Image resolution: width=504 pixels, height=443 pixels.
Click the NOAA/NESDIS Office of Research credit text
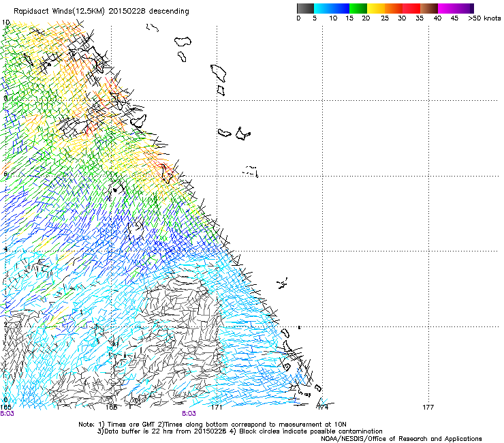coord(401,439)
